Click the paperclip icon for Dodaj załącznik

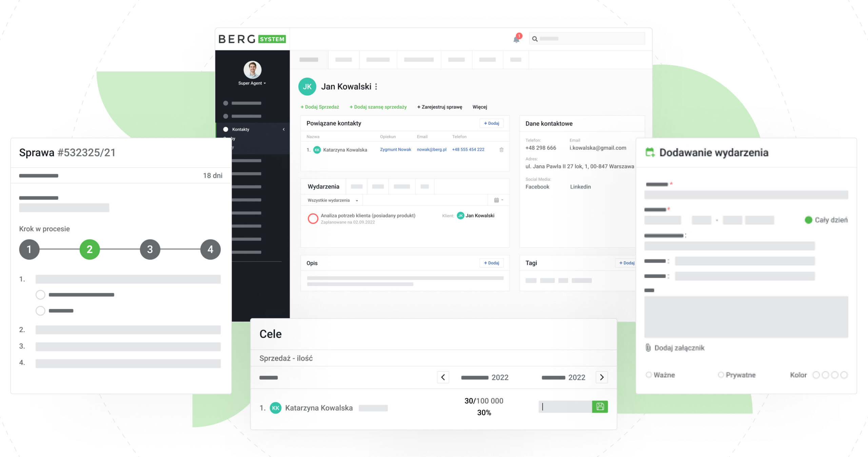click(x=648, y=348)
